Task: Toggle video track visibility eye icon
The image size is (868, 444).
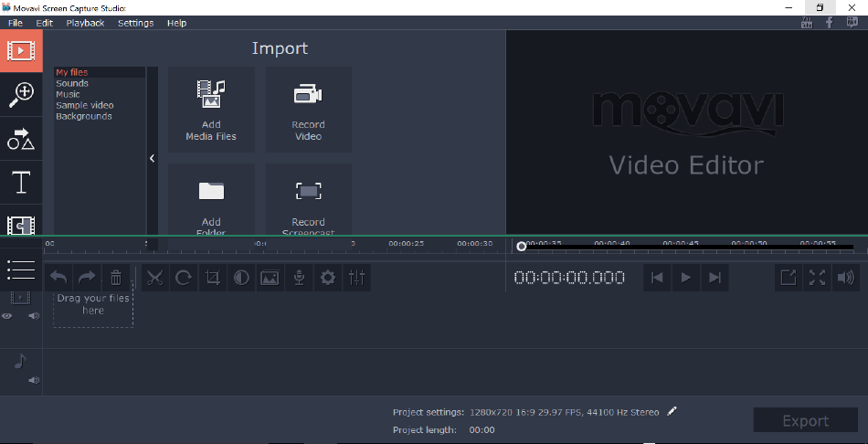Action: [x=6, y=316]
